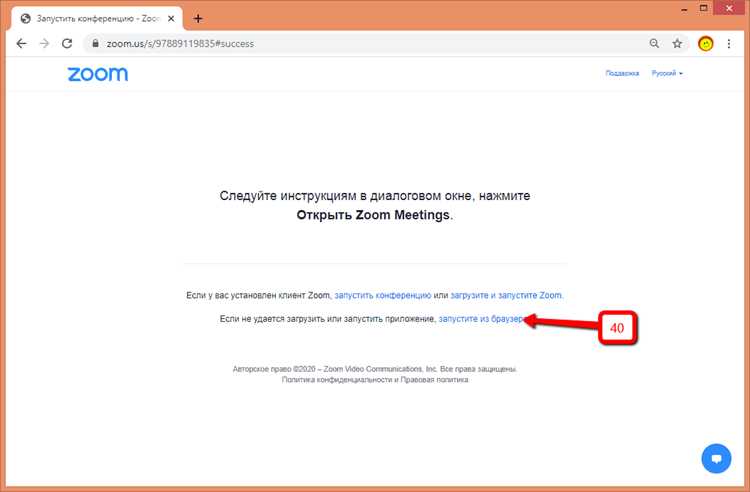Viewport: 750px width, 492px height.
Task: Go back using the browser back arrow
Action: point(22,44)
